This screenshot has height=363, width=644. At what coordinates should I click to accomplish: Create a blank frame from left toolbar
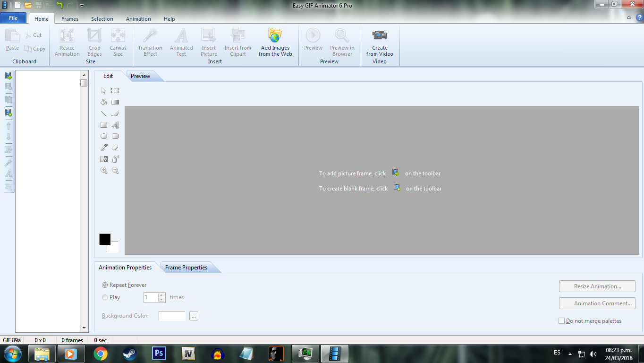pos(8,112)
